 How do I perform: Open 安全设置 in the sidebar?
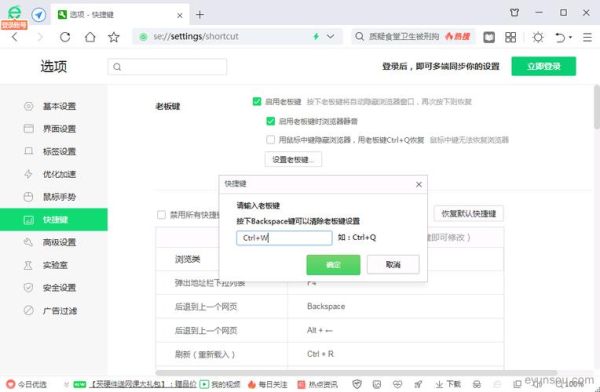click(54, 287)
